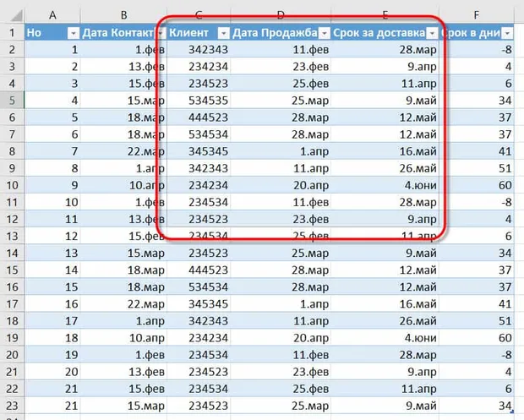Select client cell 342343 in row 2
524x420 pixels.
tap(199, 50)
